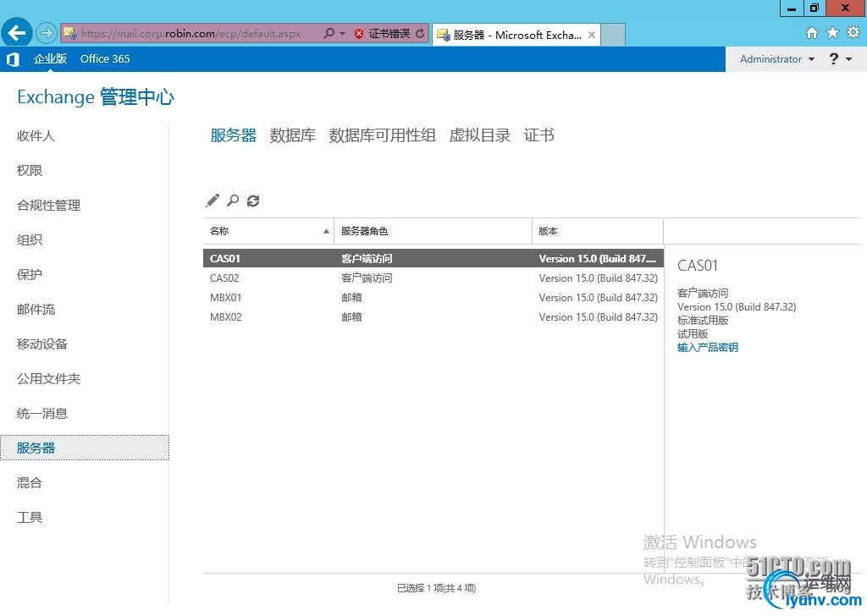
Task: Click version cell of MBX02 row
Action: [x=599, y=317]
